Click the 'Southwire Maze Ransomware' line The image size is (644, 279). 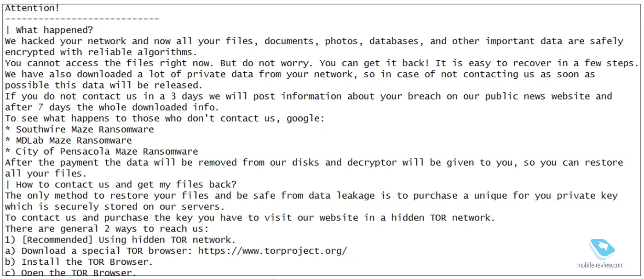pyautogui.click(x=85, y=129)
